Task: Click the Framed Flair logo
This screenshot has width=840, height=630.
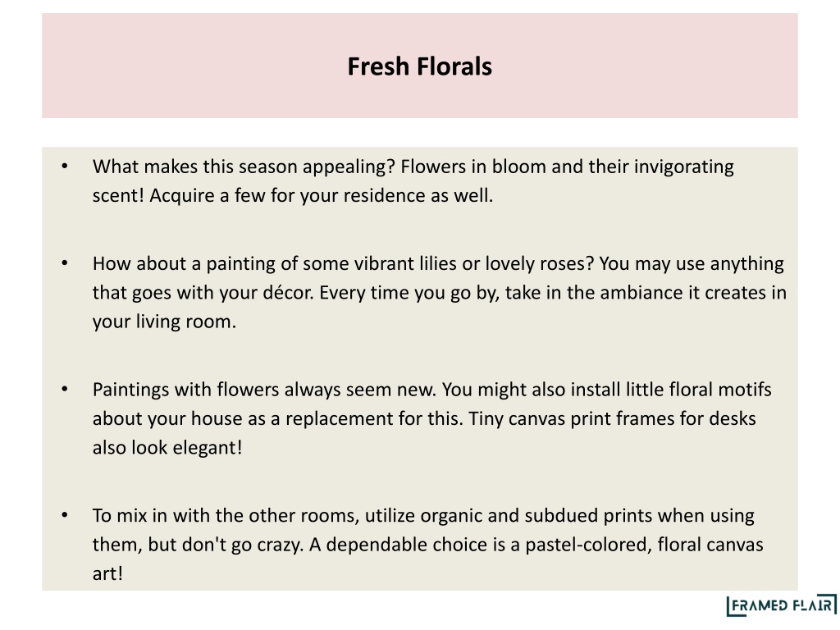Action: [x=782, y=605]
